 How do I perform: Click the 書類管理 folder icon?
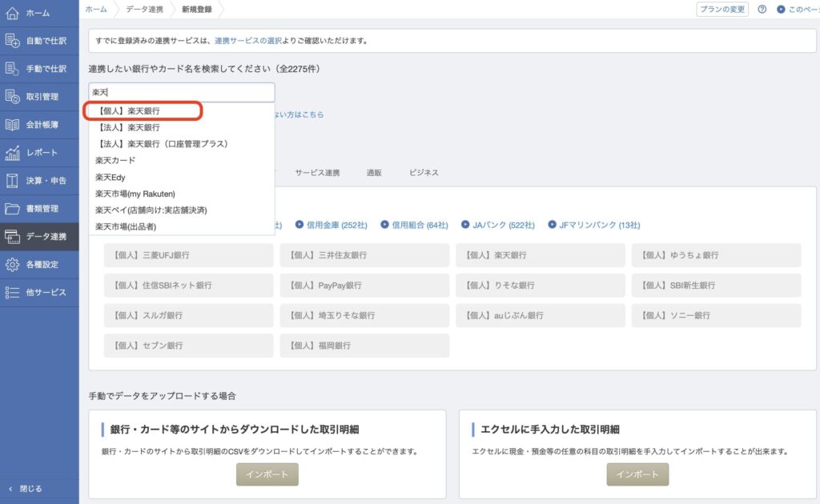point(12,208)
